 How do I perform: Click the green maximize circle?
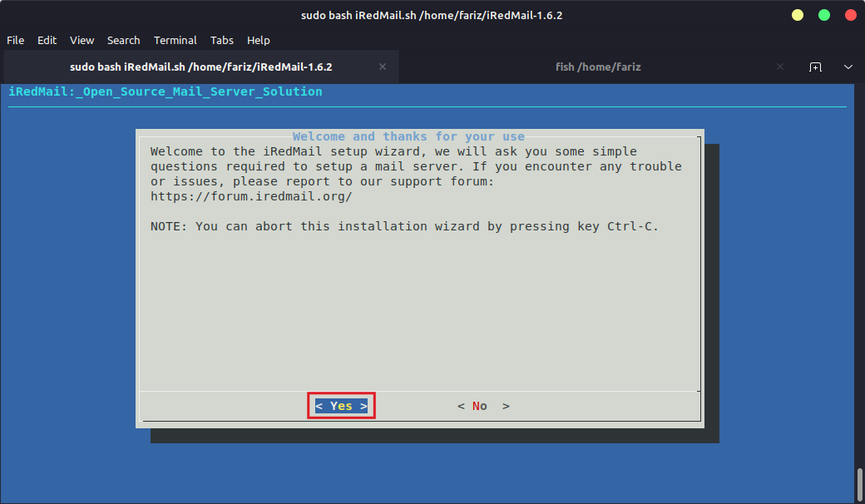(823, 14)
